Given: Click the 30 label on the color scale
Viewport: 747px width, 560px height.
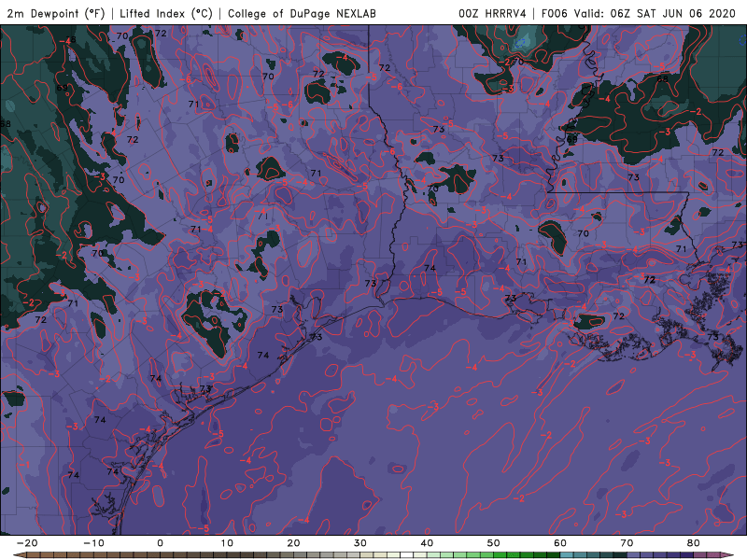Looking at the screenshot, I should click(x=360, y=543).
